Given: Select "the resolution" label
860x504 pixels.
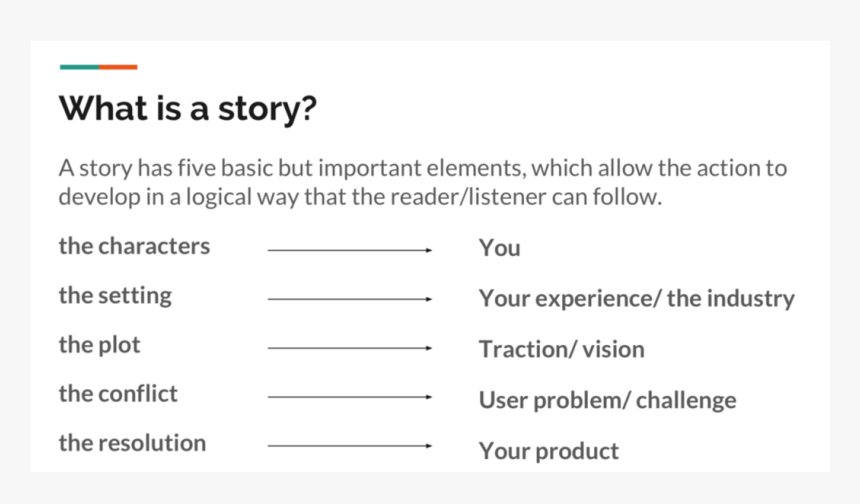Looking at the screenshot, I should coord(132,442).
